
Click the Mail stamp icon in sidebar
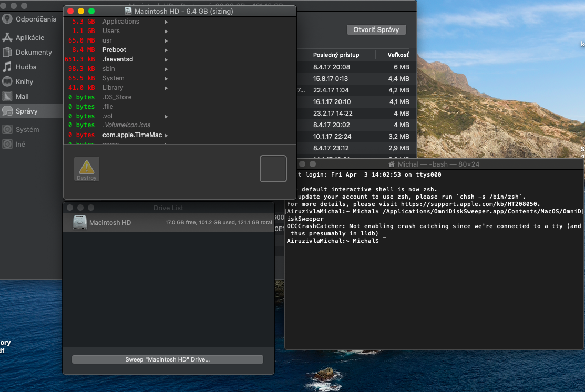click(x=7, y=96)
